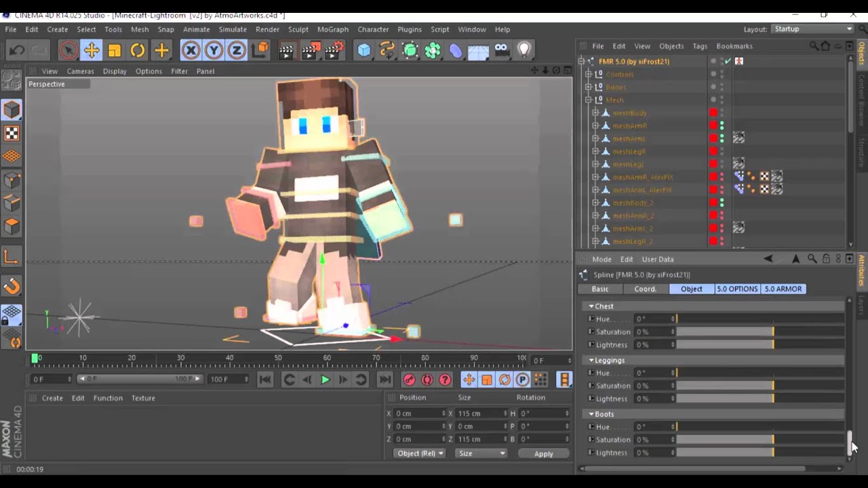The height and width of the screenshot is (488, 868).
Task: Expand the Controls null object
Action: point(589,74)
